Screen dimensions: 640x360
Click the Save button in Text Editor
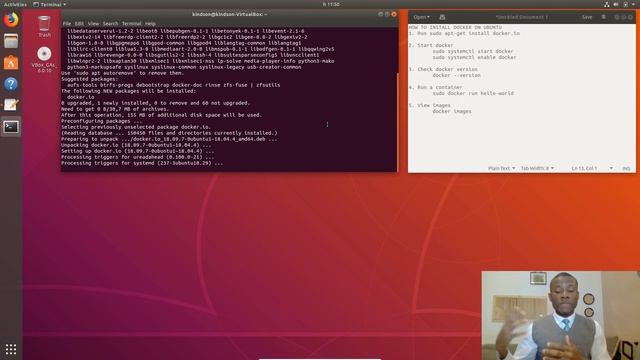[587, 17]
